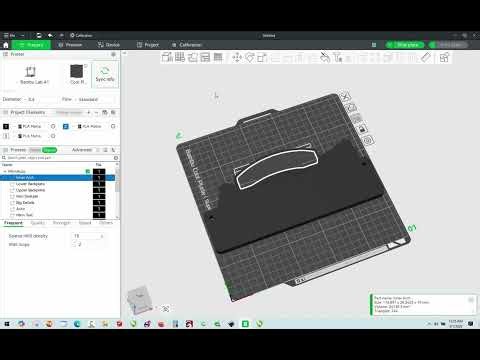This screenshot has width=480, height=360.
Task: Edit the third PLA Matte filament preset
Action: [x=53, y=136]
